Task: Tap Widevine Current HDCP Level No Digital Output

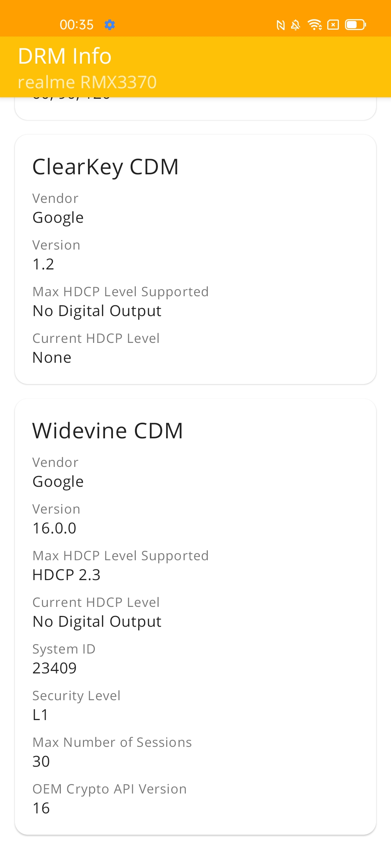Action: click(97, 622)
